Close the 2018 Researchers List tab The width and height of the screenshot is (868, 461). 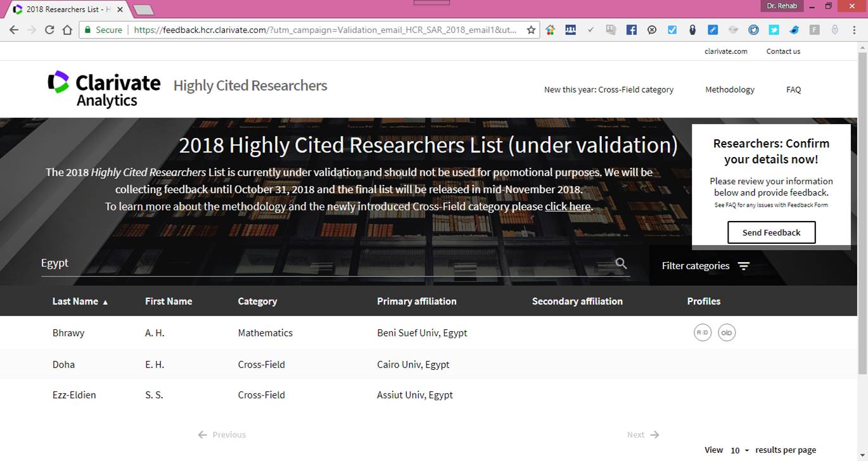pos(118,9)
